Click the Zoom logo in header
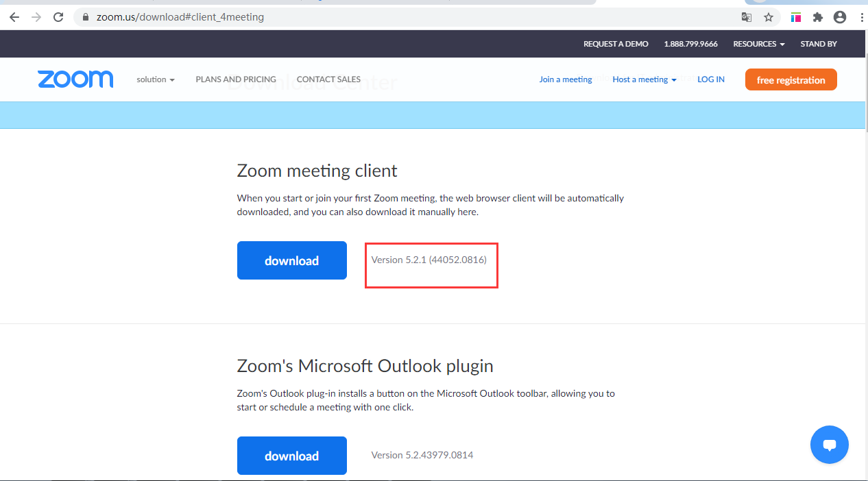This screenshot has height=481, width=868. click(75, 79)
